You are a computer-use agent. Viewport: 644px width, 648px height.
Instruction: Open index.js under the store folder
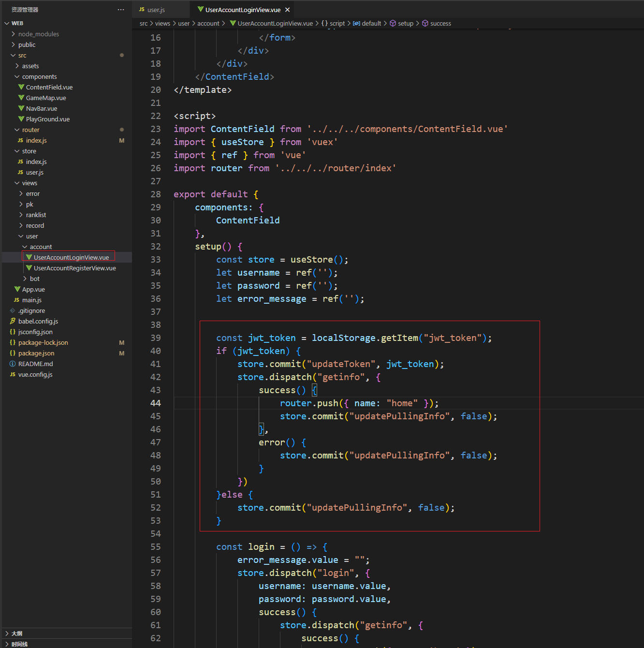click(x=66, y=162)
